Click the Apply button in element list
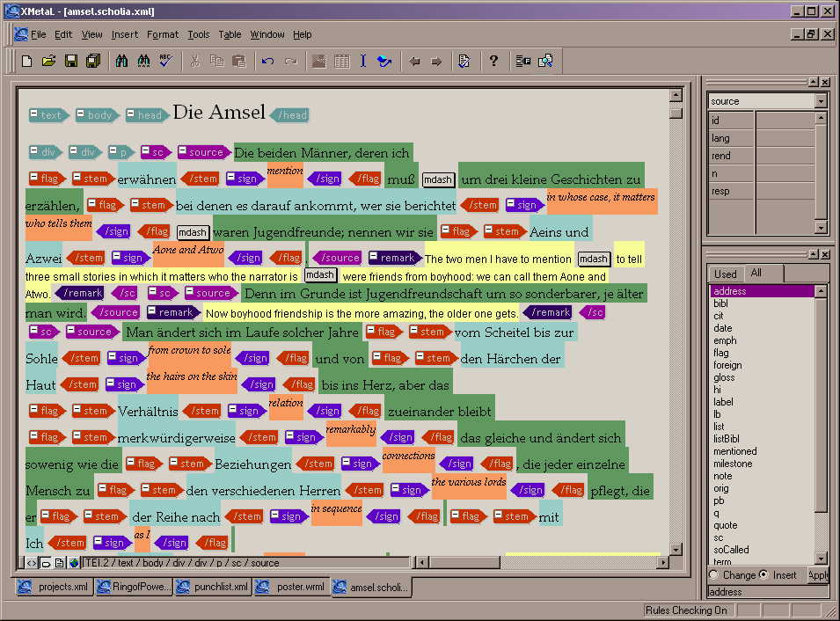 tap(817, 575)
